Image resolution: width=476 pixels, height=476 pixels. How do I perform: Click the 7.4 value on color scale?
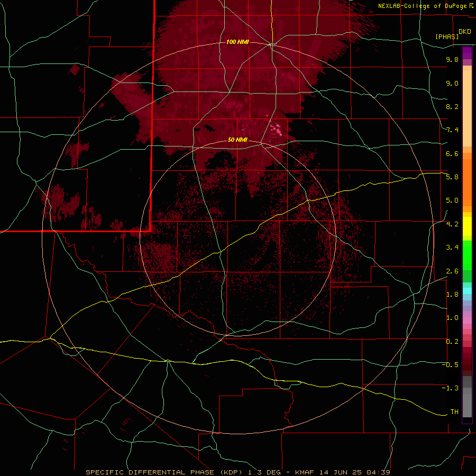coord(452,130)
